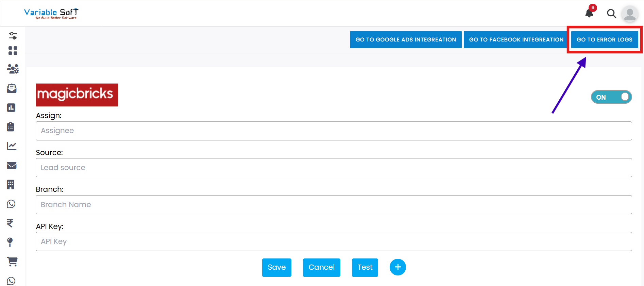Open the notifications bell icon

pyautogui.click(x=589, y=13)
